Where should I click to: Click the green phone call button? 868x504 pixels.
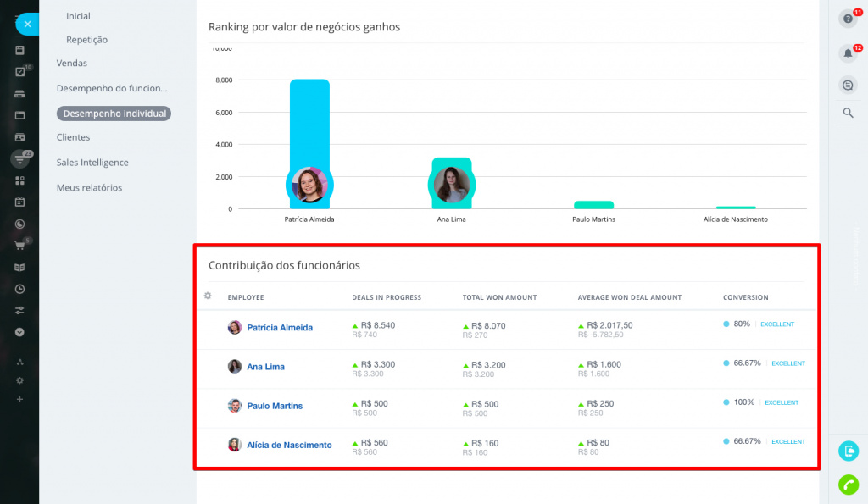point(849,485)
